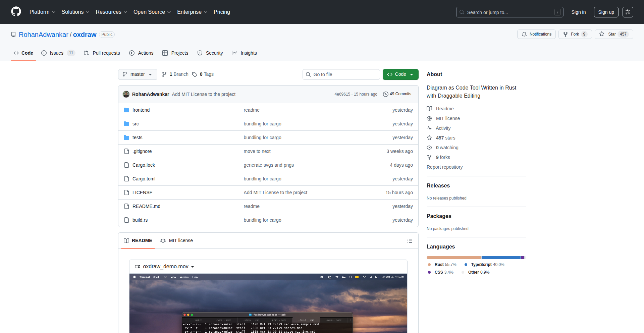Expand the oxdraw_demo.mov video options
The height and width of the screenshot is (333, 644).
click(x=193, y=267)
